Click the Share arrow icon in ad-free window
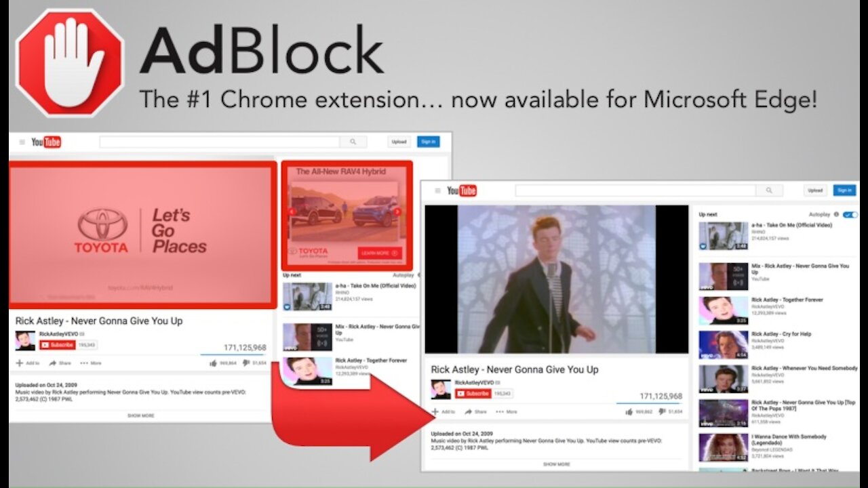868x488 pixels. 469,411
